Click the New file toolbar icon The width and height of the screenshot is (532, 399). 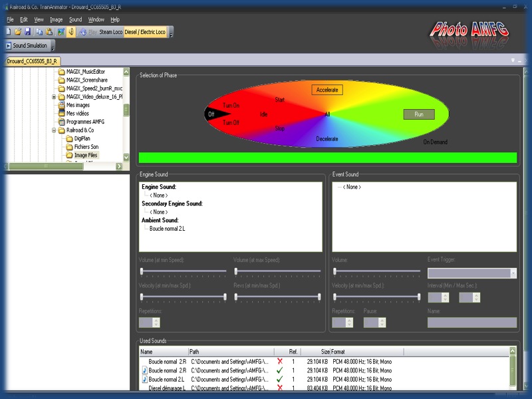point(9,32)
